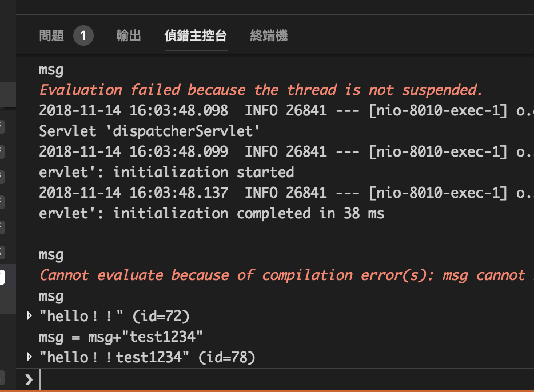Click the msg = msg+"test1234" expression line
Image resolution: width=534 pixels, height=392 pixels.
121,337
